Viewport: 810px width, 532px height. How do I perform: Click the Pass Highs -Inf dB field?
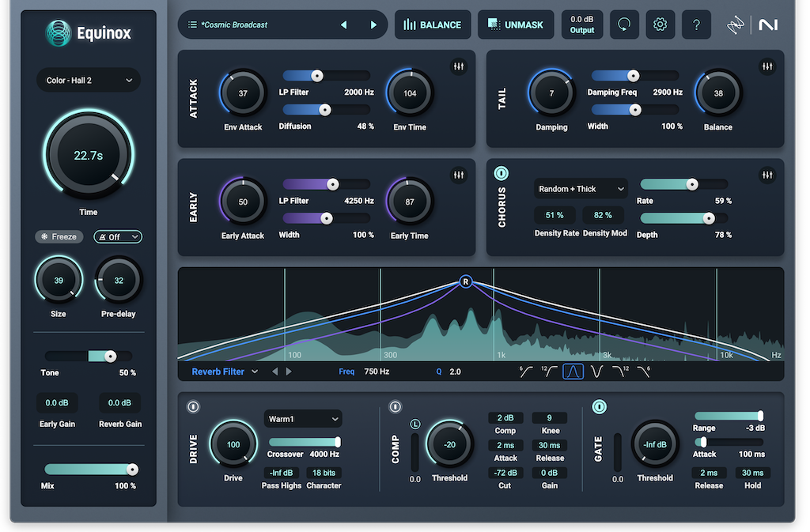point(281,473)
